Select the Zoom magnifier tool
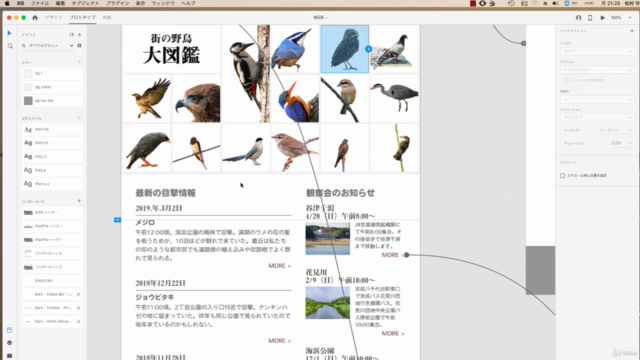The height and width of the screenshot is (360, 640). click(10, 46)
